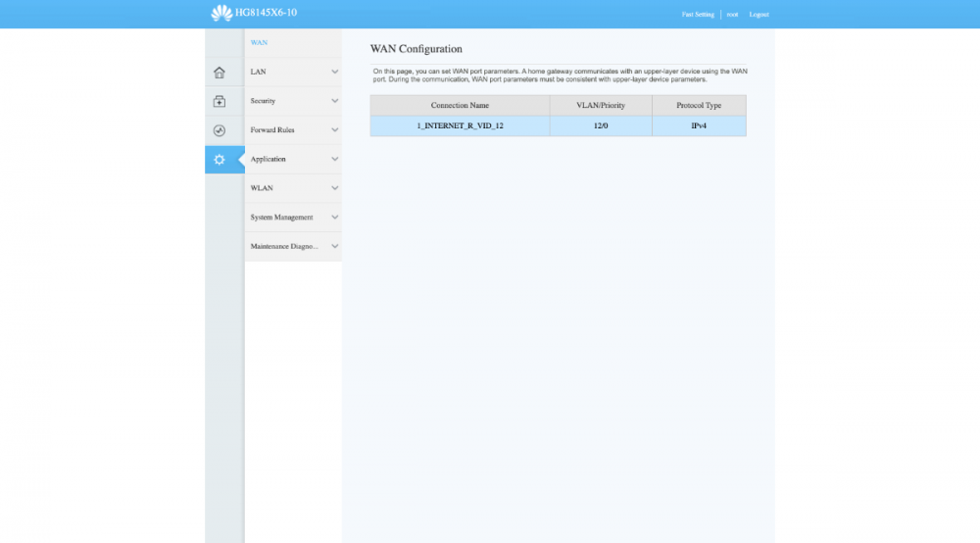The image size is (980, 543).
Task: Expand the System Management chevron
Action: tap(334, 218)
